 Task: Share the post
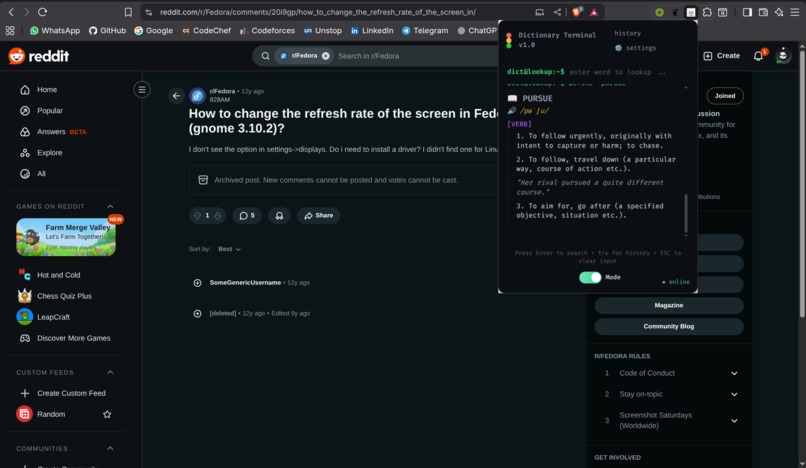coord(319,215)
